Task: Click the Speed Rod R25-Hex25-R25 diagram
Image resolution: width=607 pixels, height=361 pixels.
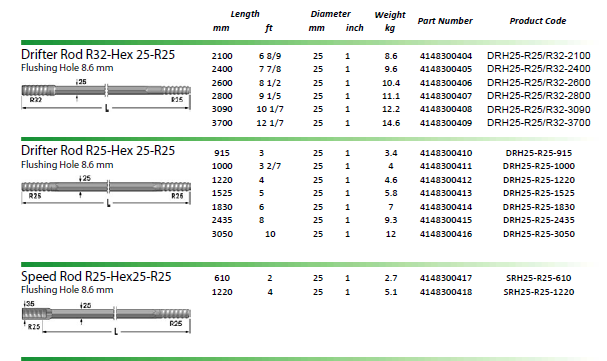Action: point(106,317)
